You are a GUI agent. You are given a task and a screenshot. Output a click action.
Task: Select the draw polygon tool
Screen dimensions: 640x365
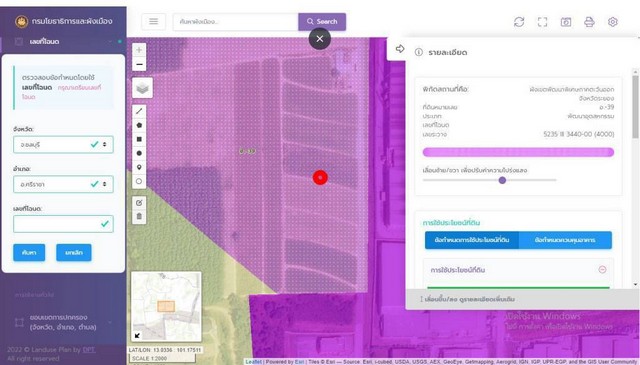point(139,125)
